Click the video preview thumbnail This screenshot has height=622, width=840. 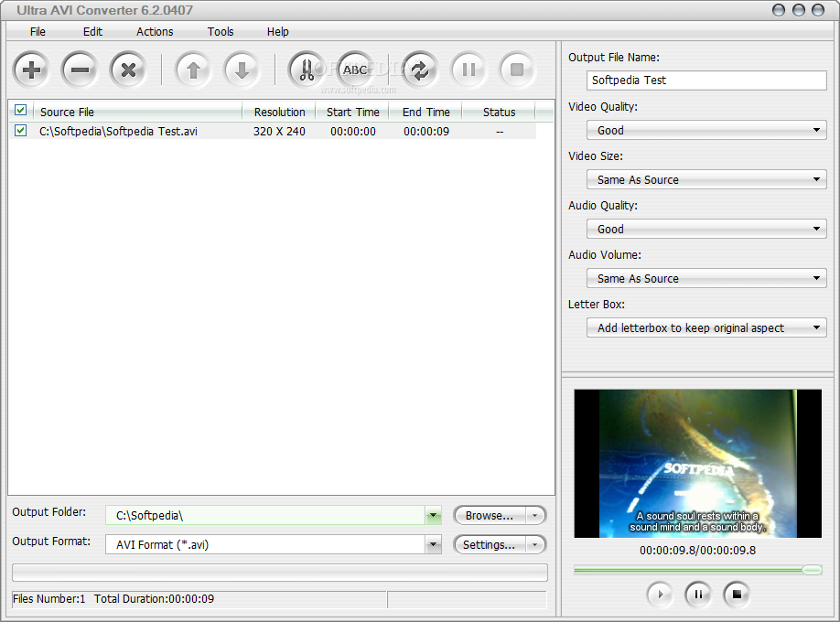[x=697, y=464]
